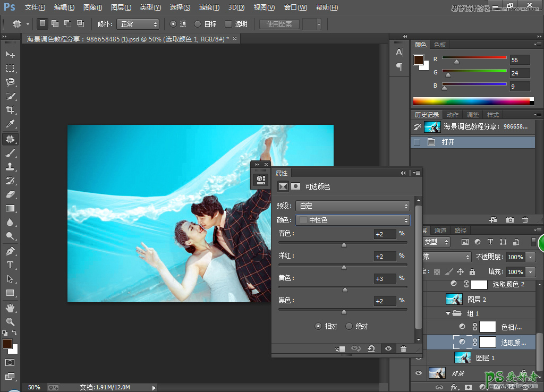Reset adjustment defaults in Properties panel
The height and width of the screenshot is (392, 544).
371,348
